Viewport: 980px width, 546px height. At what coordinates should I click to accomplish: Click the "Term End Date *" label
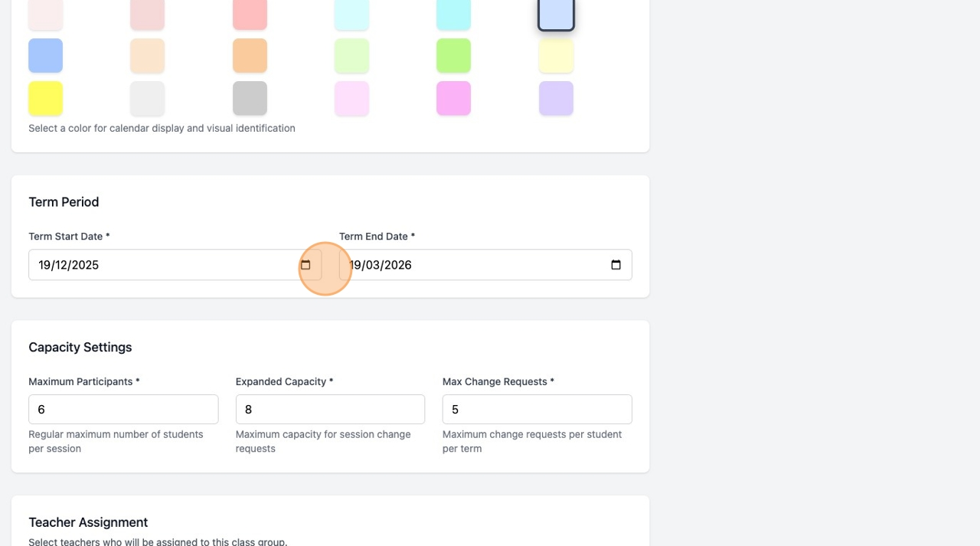coord(377,237)
